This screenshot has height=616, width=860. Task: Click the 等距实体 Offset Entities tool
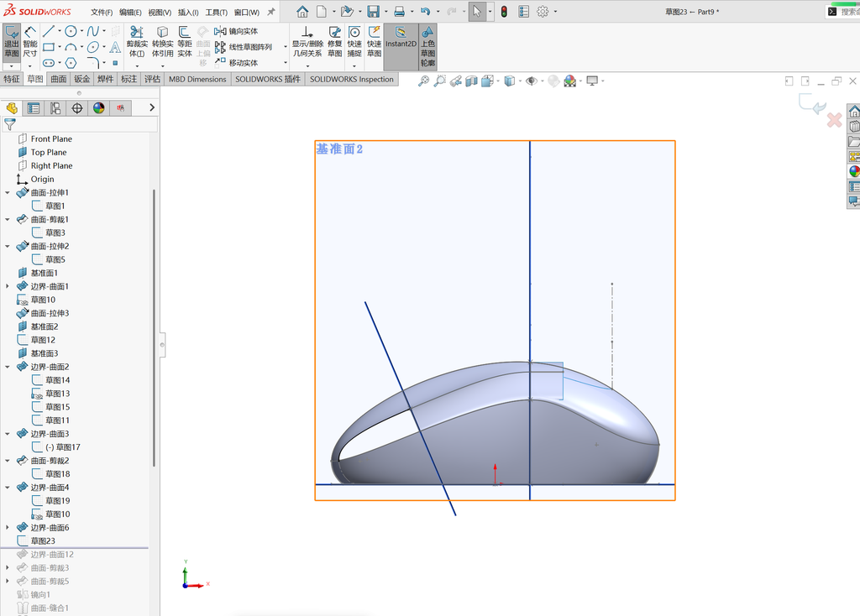pyautogui.click(x=185, y=42)
